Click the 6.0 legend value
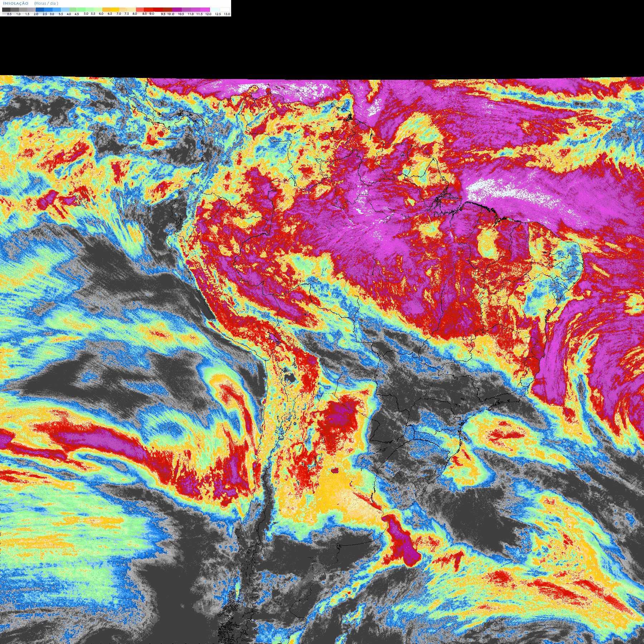The image size is (644, 644). click(101, 14)
